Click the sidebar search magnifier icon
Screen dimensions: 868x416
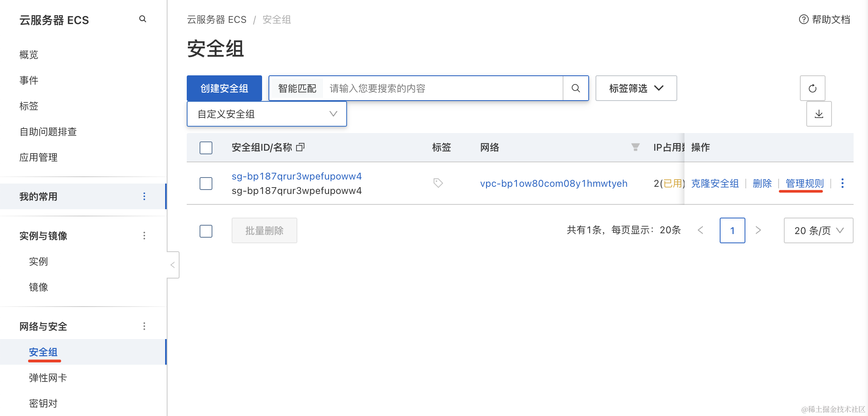[143, 19]
